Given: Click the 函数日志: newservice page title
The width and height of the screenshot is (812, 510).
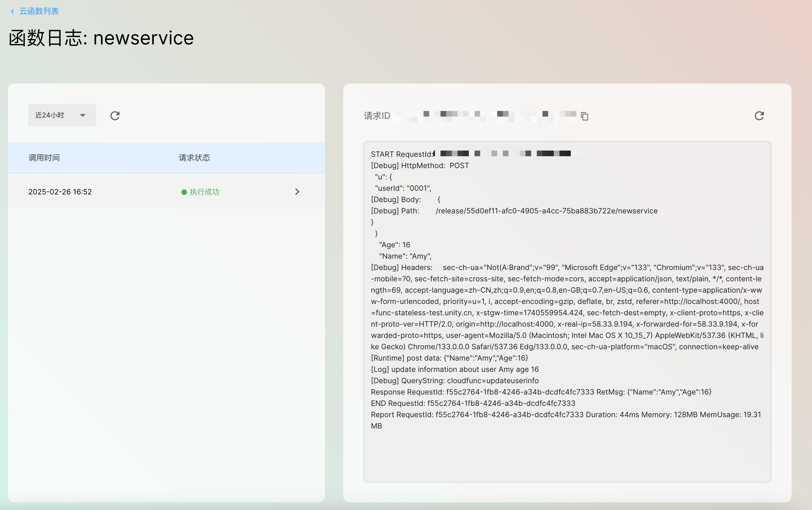Looking at the screenshot, I should pyautogui.click(x=101, y=38).
